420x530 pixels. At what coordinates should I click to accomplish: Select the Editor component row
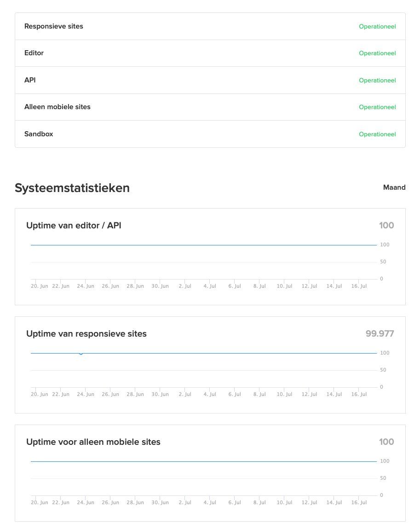pos(210,53)
